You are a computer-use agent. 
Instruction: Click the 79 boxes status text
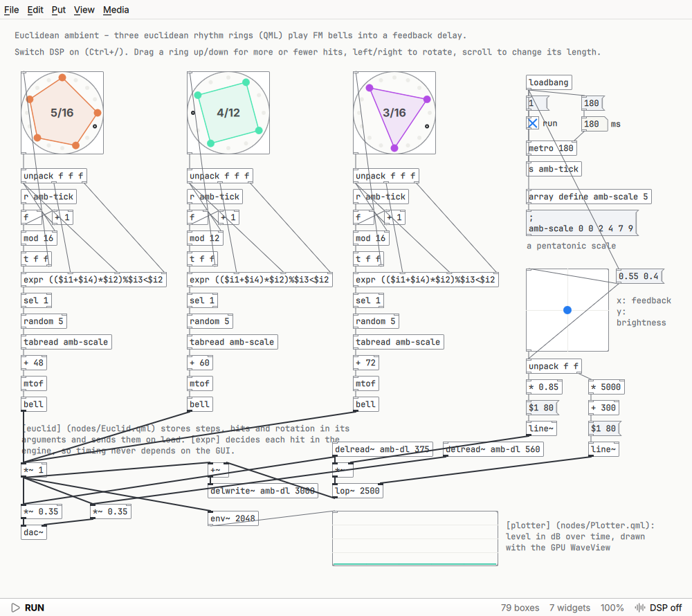[x=520, y=608]
